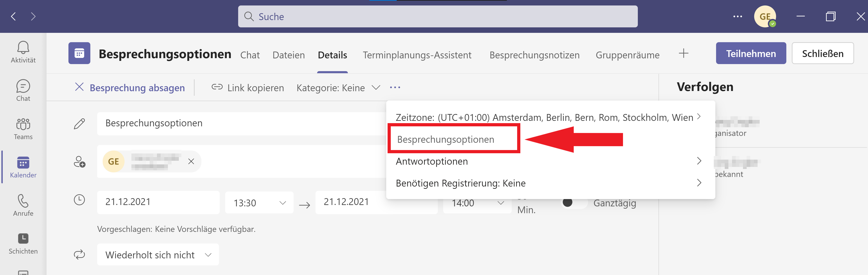Click Besprechung absagen
Screen dimensions: 868x275
(x=137, y=88)
